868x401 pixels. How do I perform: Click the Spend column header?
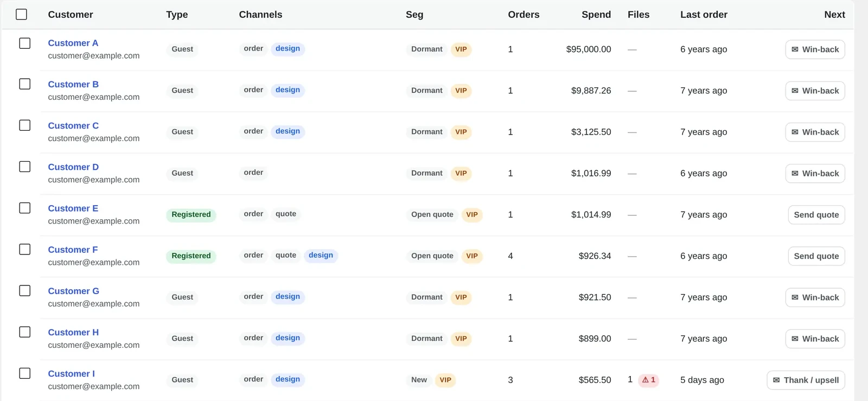[x=596, y=15]
